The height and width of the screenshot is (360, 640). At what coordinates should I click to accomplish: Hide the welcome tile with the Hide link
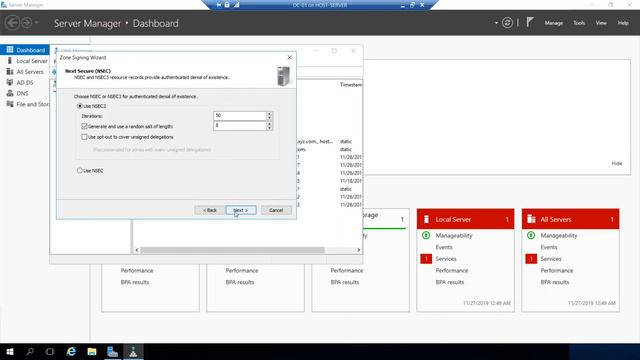coord(617,163)
